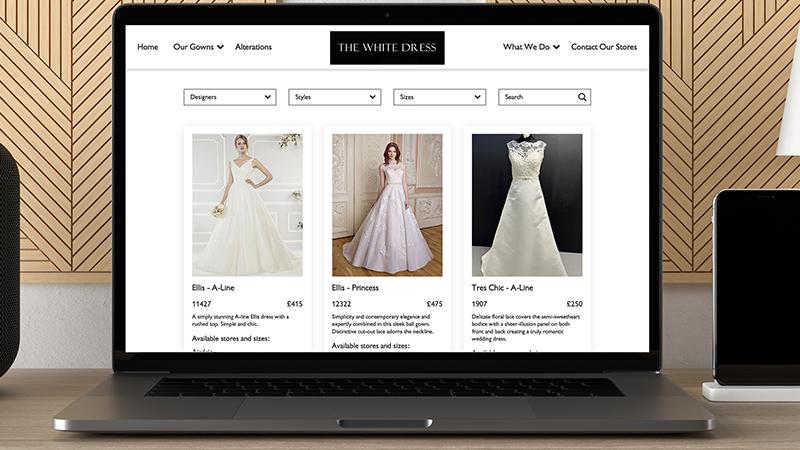Open the Home page link
The width and height of the screenshot is (800, 450).
pyautogui.click(x=147, y=47)
